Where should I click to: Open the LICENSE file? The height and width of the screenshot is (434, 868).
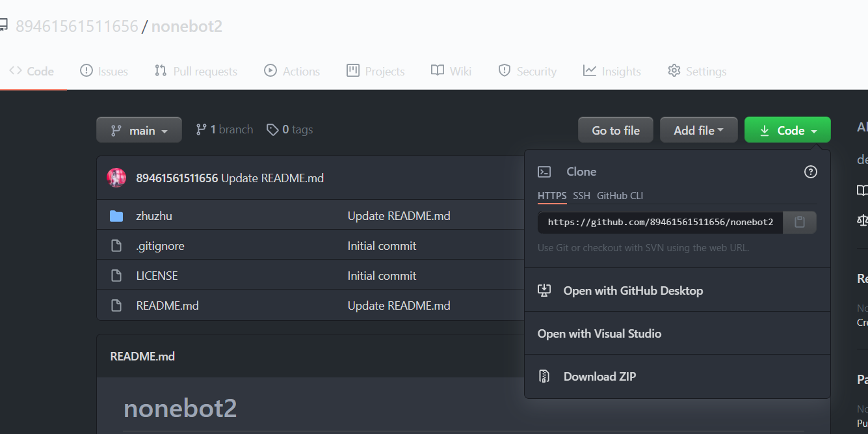coord(157,276)
